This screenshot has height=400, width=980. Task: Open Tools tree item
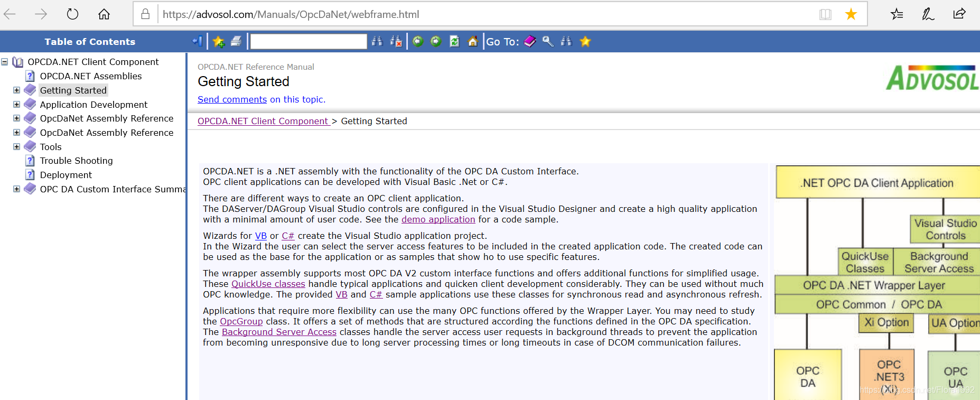point(51,147)
